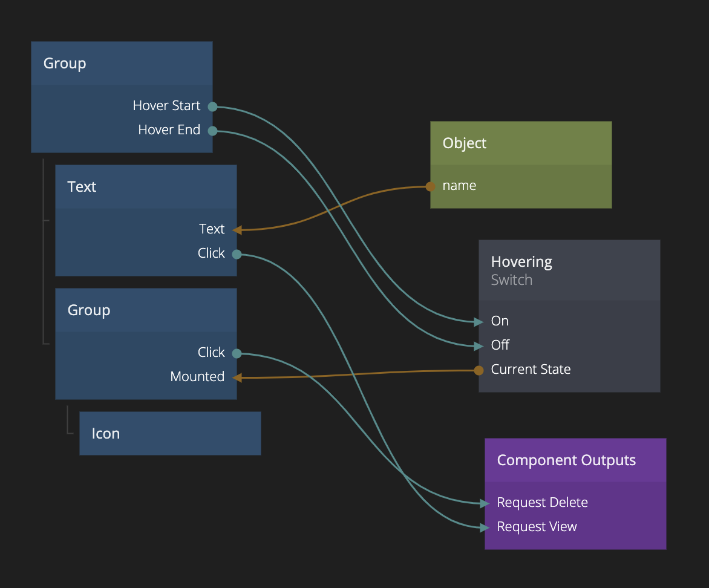
Task: Click the Mounted input arrow
Action: pyautogui.click(x=237, y=377)
